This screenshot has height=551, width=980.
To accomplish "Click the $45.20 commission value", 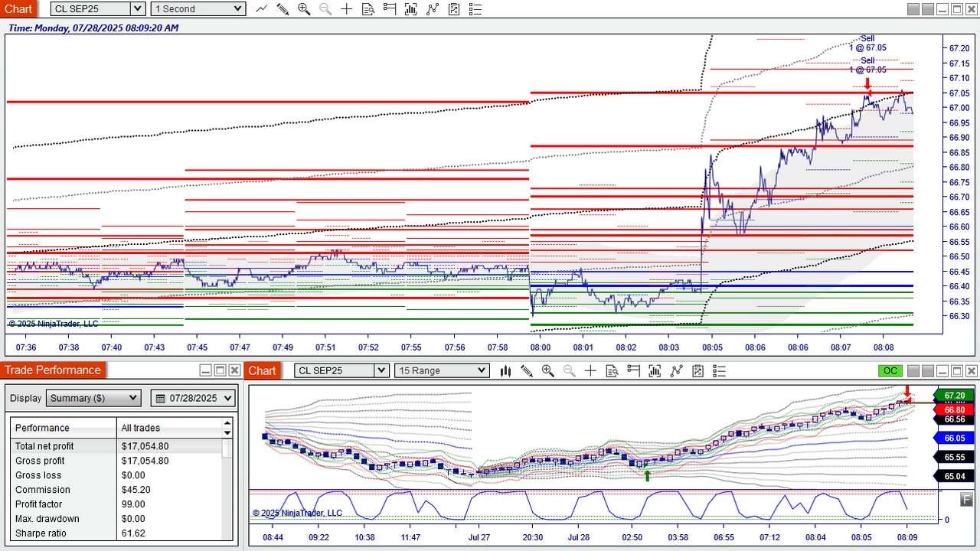I will click(136, 490).
